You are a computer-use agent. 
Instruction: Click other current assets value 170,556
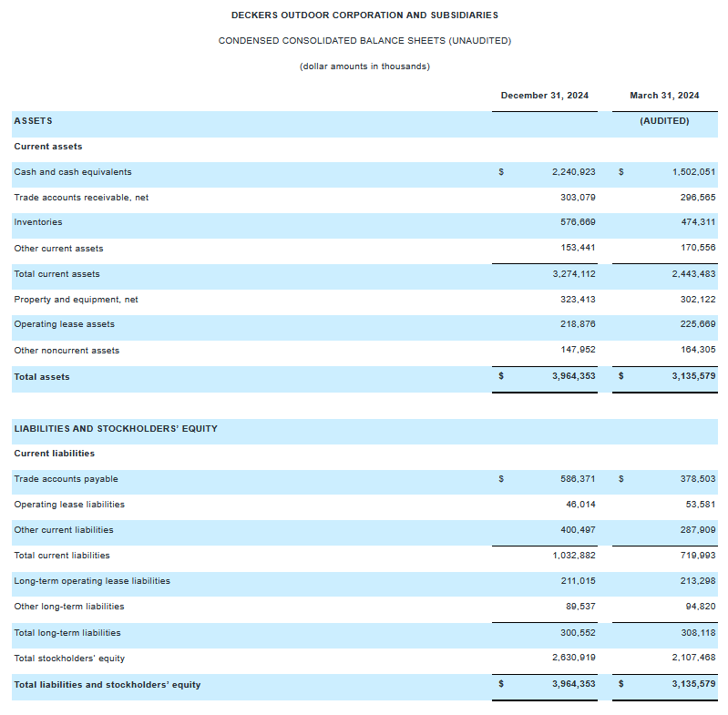pos(698,248)
